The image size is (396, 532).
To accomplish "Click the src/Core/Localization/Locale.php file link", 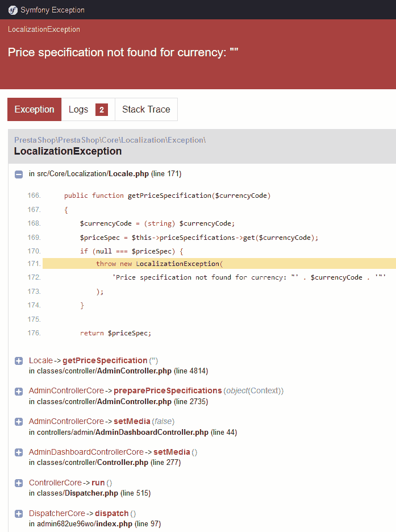I will (x=93, y=174).
